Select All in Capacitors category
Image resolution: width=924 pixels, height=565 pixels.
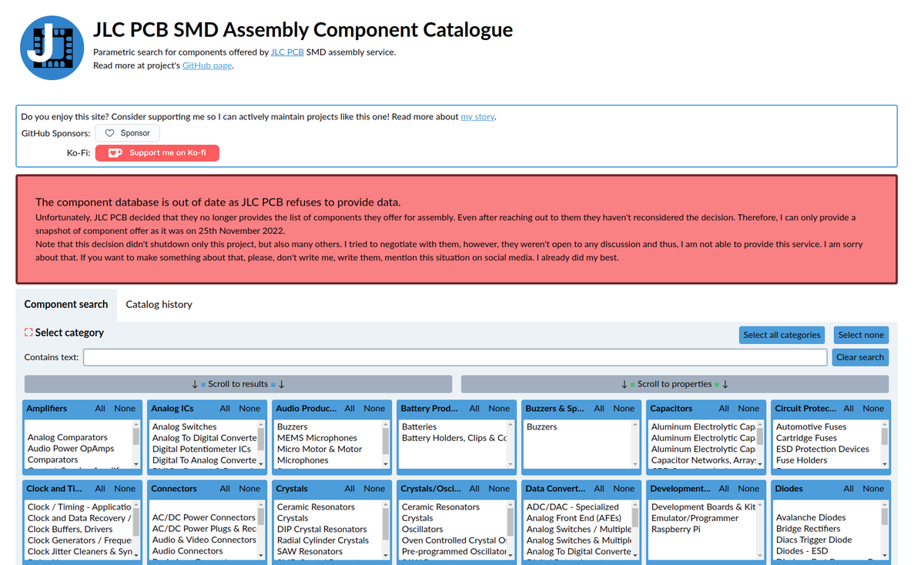[x=724, y=409]
